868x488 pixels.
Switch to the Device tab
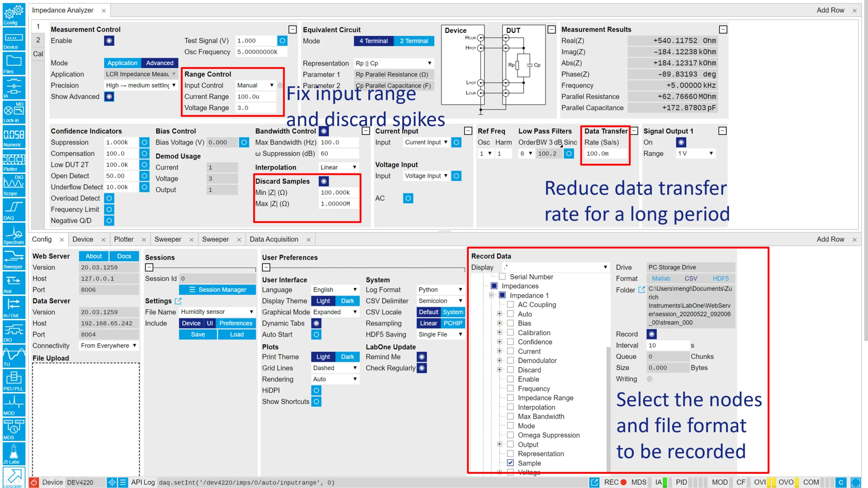(83, 239)
